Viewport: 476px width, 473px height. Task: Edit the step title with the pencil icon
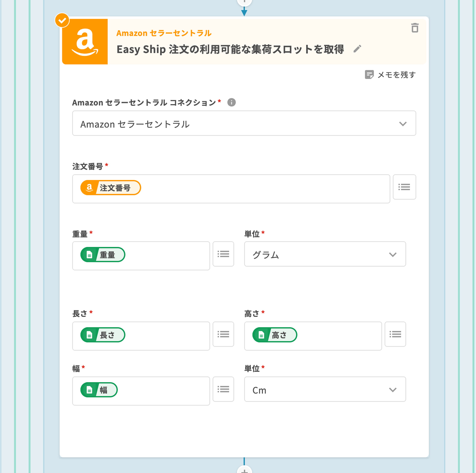357,49
